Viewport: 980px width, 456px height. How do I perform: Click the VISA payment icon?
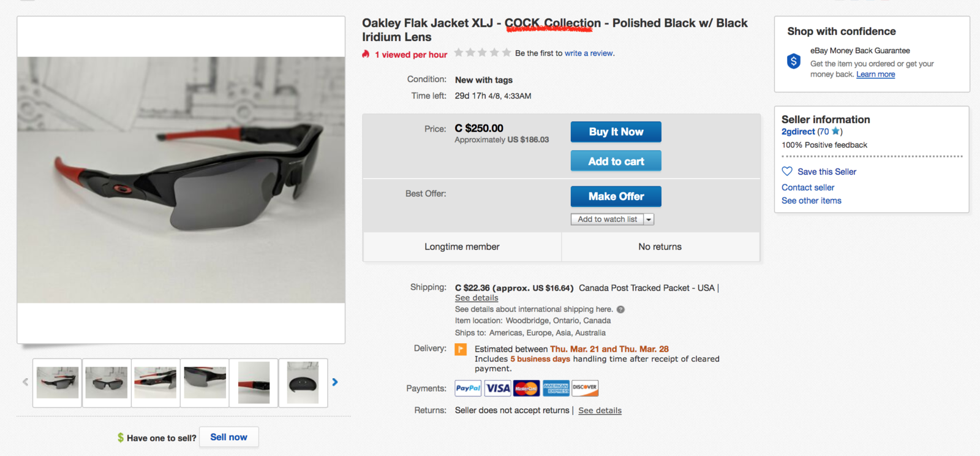pos(497,388)
